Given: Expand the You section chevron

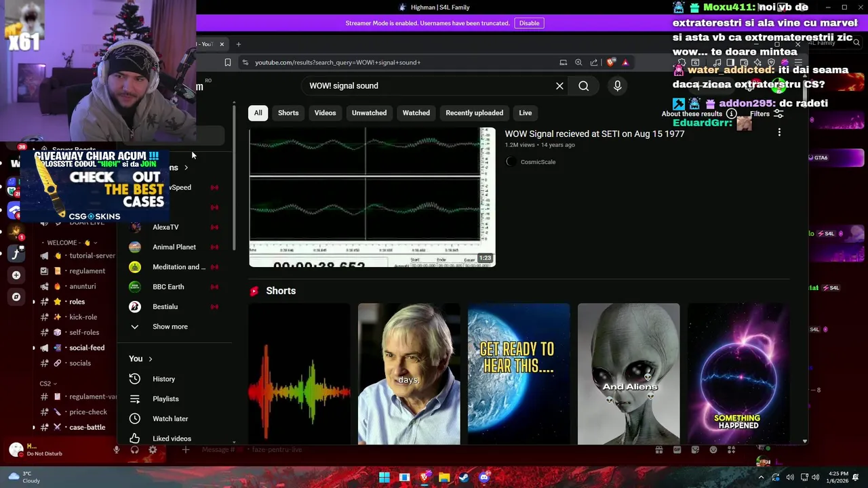Looking at the screenshot, I should point(151,359).
